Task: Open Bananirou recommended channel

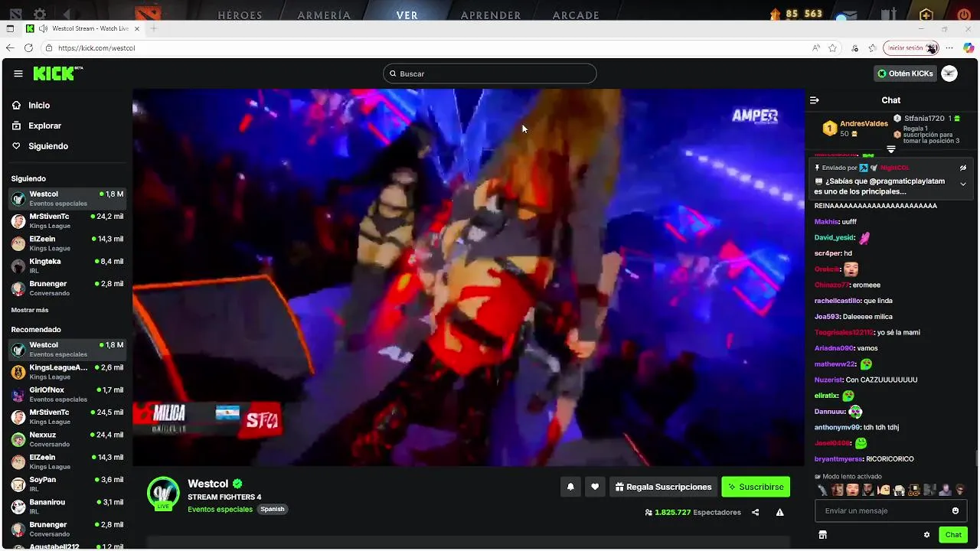Action: pyautogui.click(x=67, y=507)
